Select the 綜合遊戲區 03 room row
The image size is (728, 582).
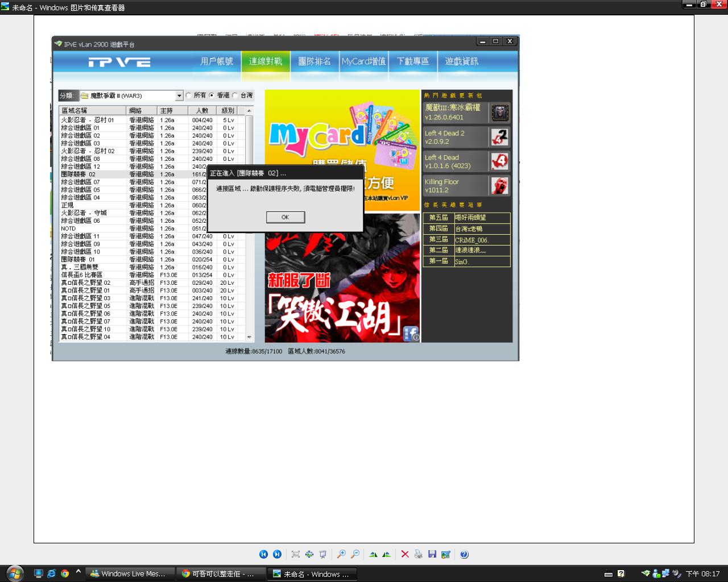152,143
